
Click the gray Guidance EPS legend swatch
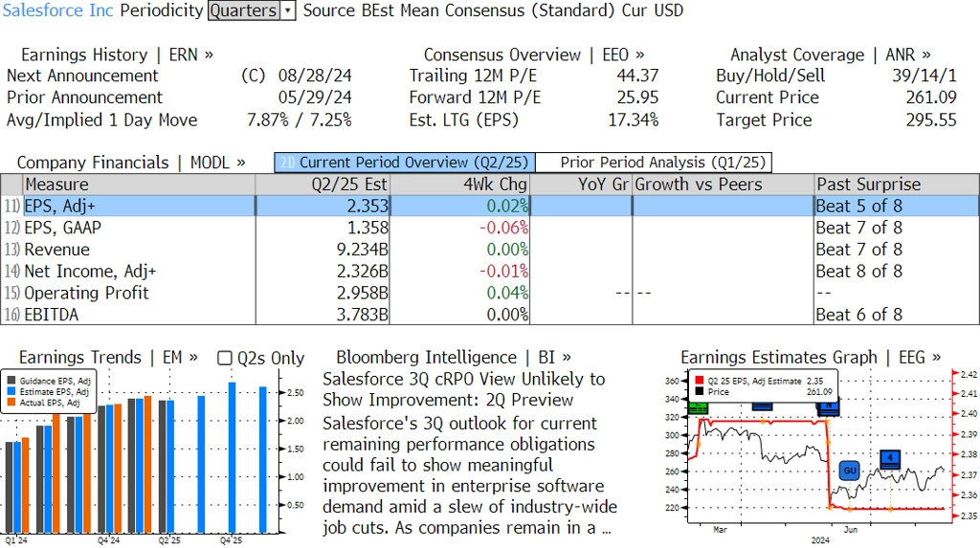click(11, 381)
